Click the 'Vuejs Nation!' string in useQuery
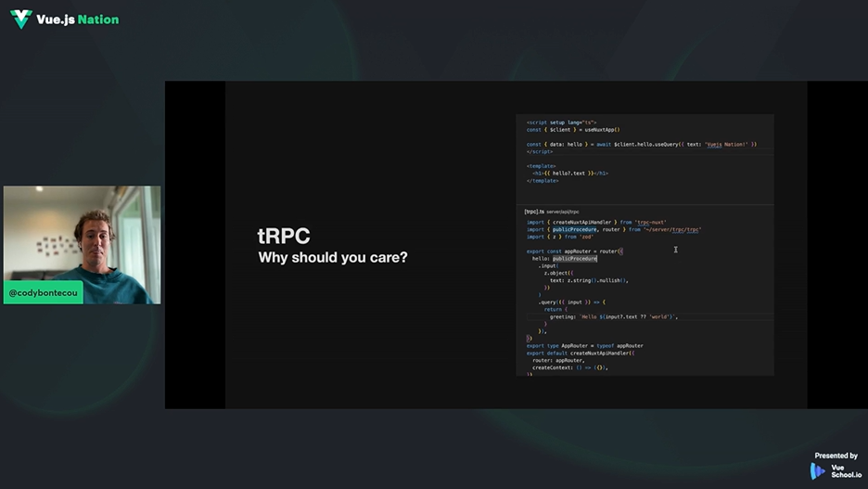This screenshot has width=868, height=489. click(x=726, y=144)
